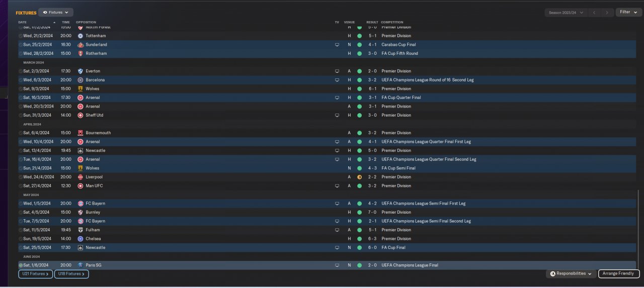Click the Burnley club badge
Viewport: 644px width, 288px height.
[x=80, y=212]
